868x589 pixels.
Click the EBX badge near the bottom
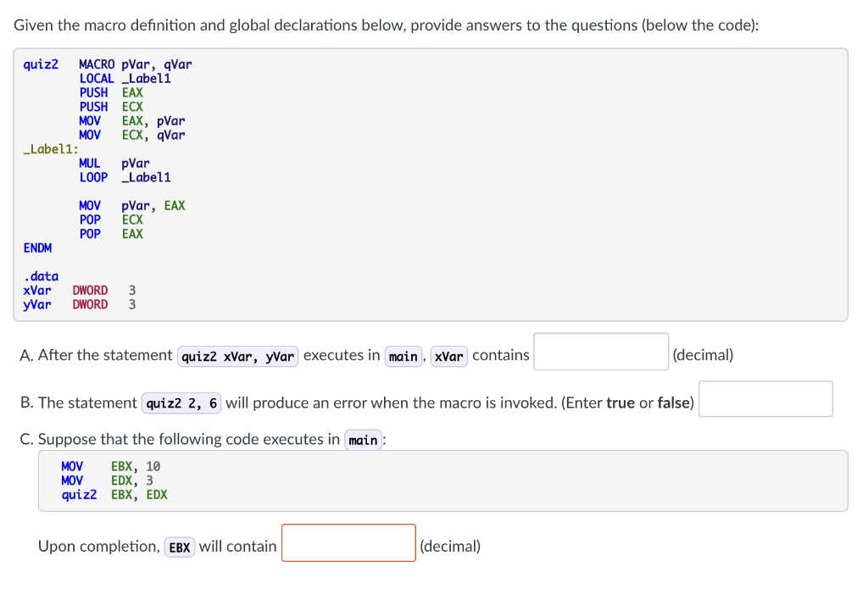pyautogui.click(x=179, y=547)
